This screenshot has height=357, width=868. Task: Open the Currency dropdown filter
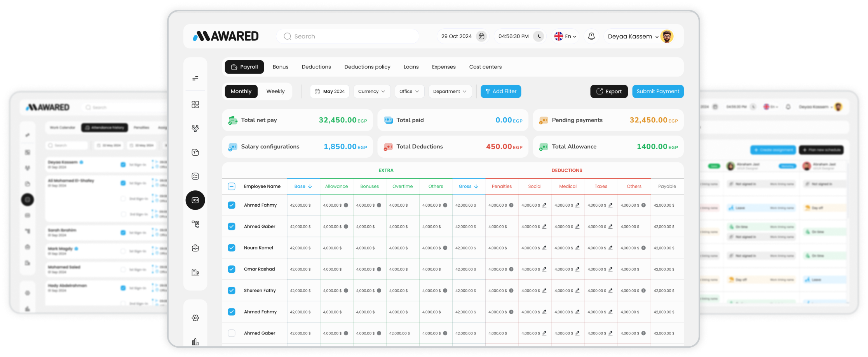pyautogui.click(x=371, y=91)
